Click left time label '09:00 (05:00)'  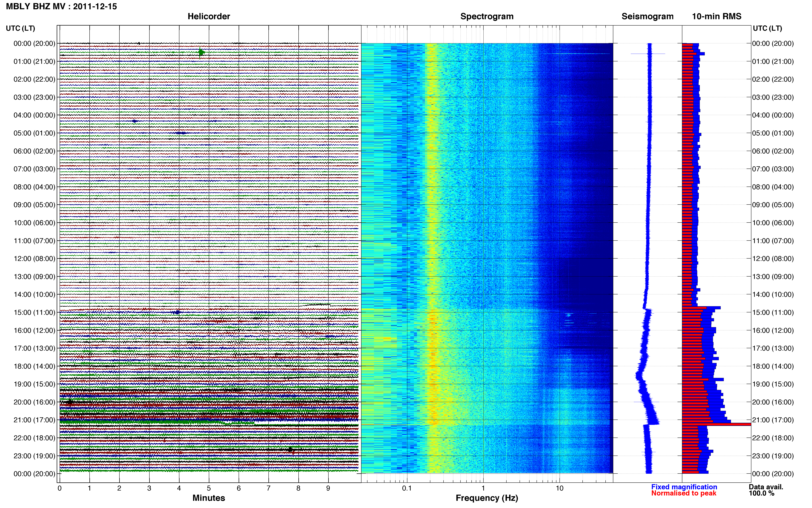[34, 205]
